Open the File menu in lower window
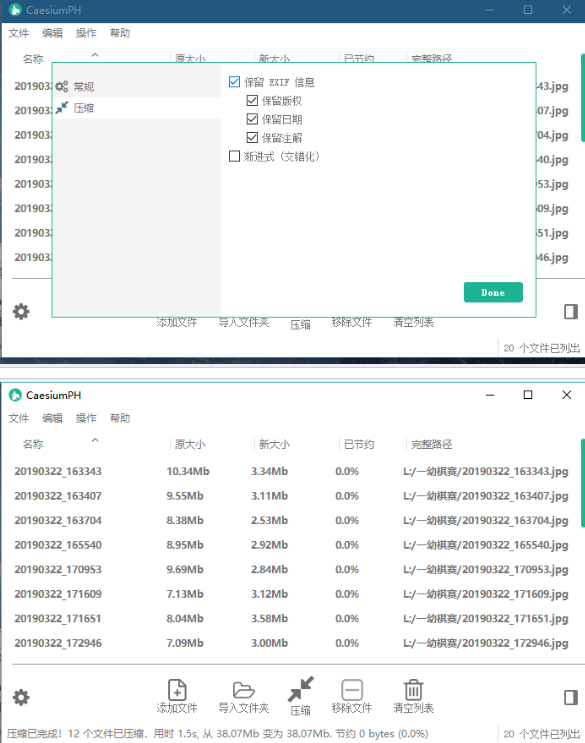The image size is (585, 743). (x=18, y=418)
